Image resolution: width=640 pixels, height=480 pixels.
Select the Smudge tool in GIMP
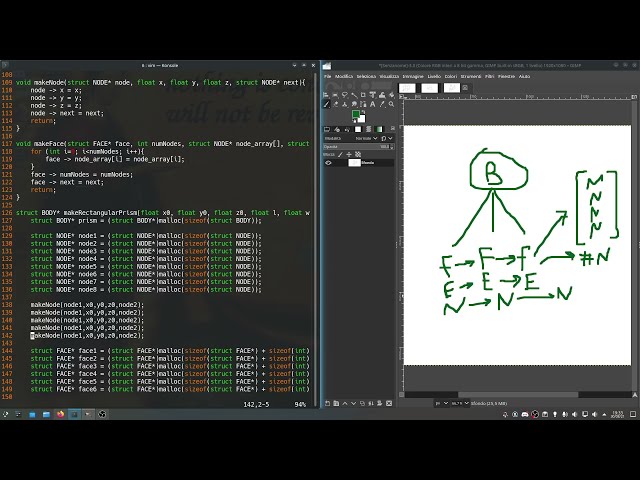tap(354, 104)
